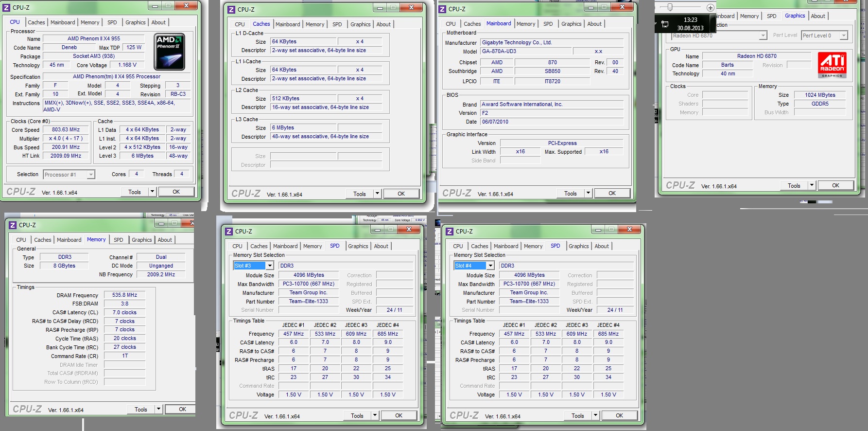Expand the Processor #1 selection dropdown

pyautogui.click(x=90, y=175)
